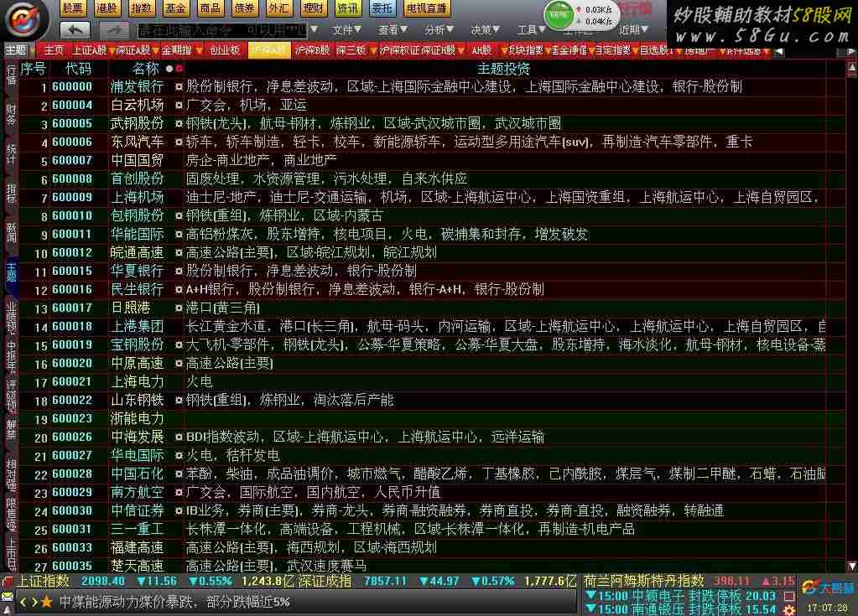Show previous news with left chevron
The width and height of the screenshot is (858, 616).
23,602
